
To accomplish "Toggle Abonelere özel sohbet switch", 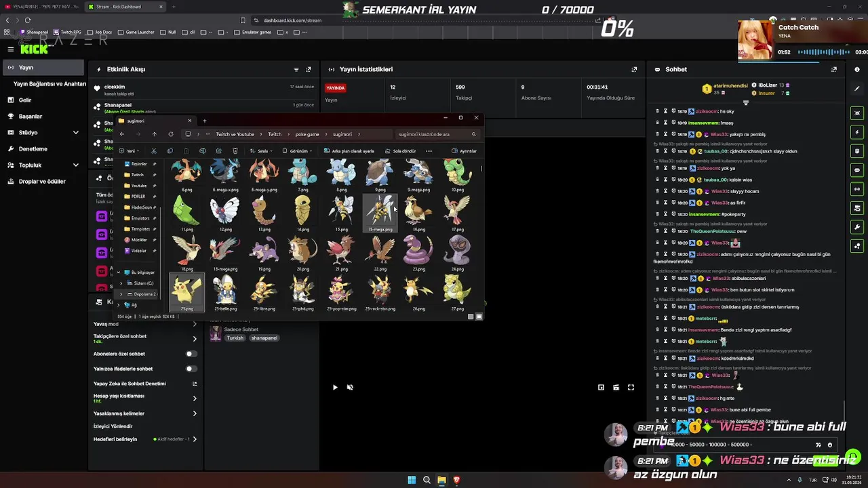I will (x=191, y=354).
